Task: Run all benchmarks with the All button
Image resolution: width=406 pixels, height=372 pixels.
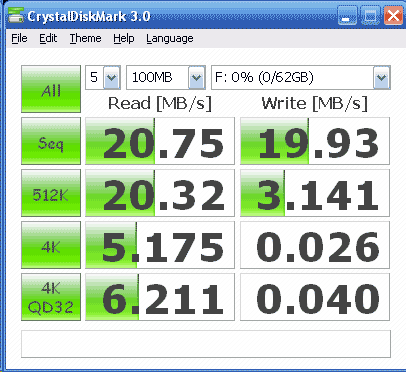Action: click(x=51, y=89)
